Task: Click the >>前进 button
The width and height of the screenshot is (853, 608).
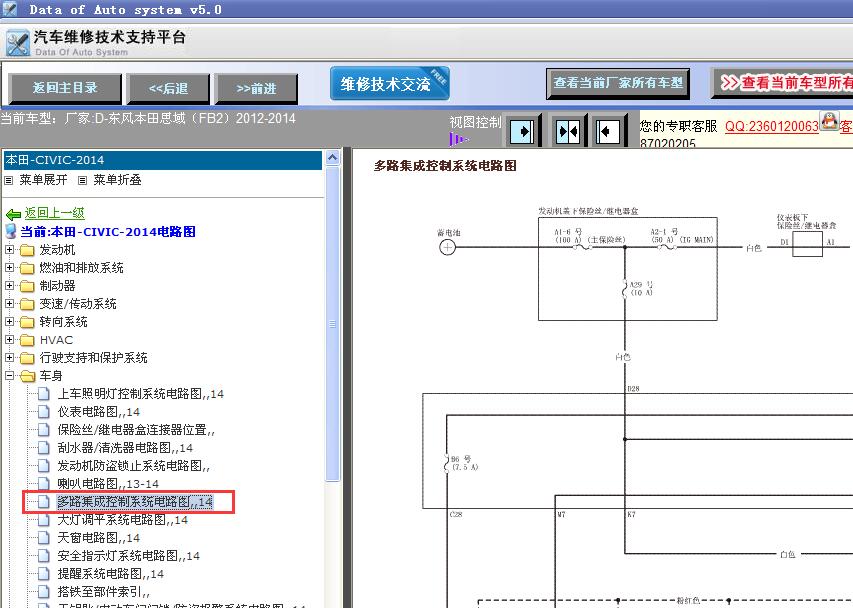Action: (256, 88)
